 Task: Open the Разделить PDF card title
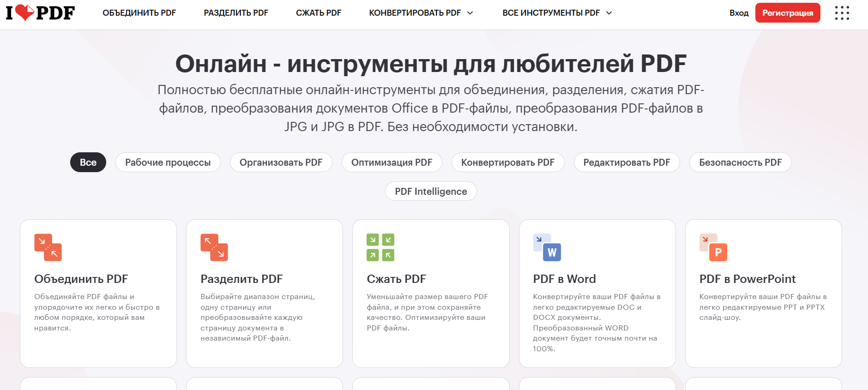(241, 279)
